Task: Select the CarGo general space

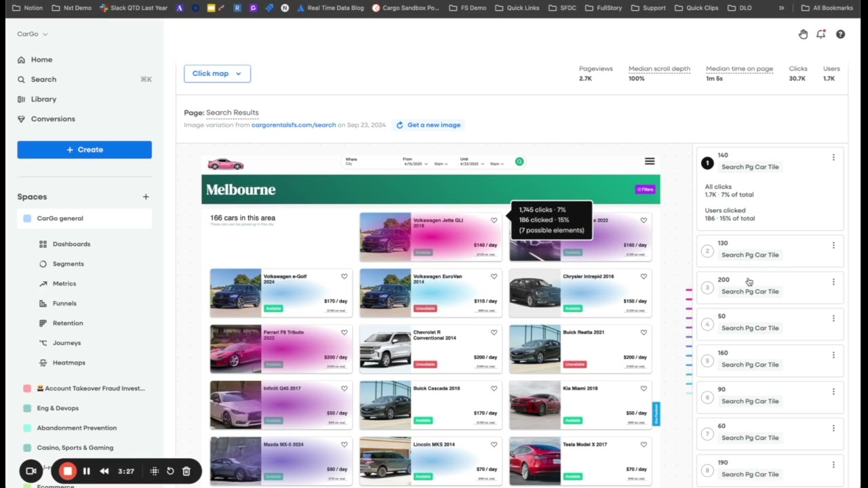Action: [85, 219]
